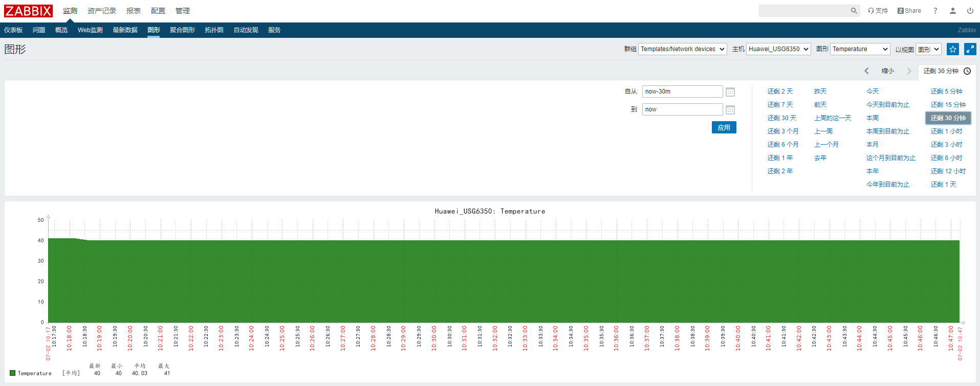Open the 支持 support link
This screenshot has height=386, width=980.
tap(878, 11)
